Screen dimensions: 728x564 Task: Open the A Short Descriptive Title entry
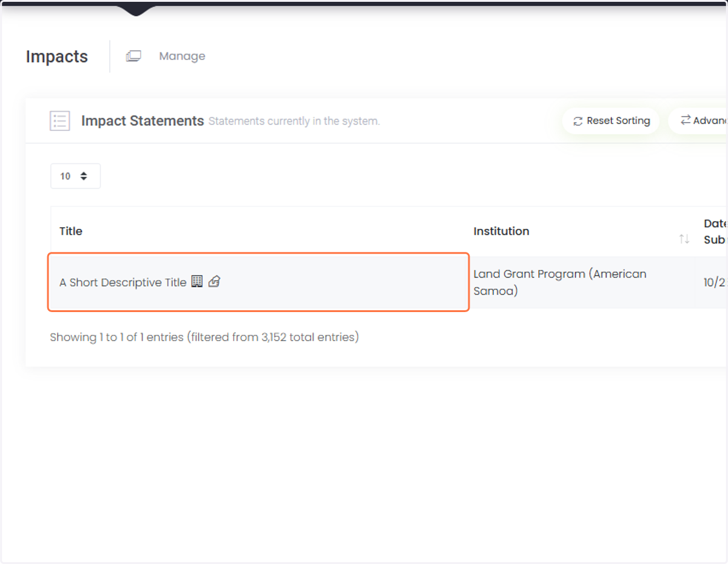tap(123, 282)
